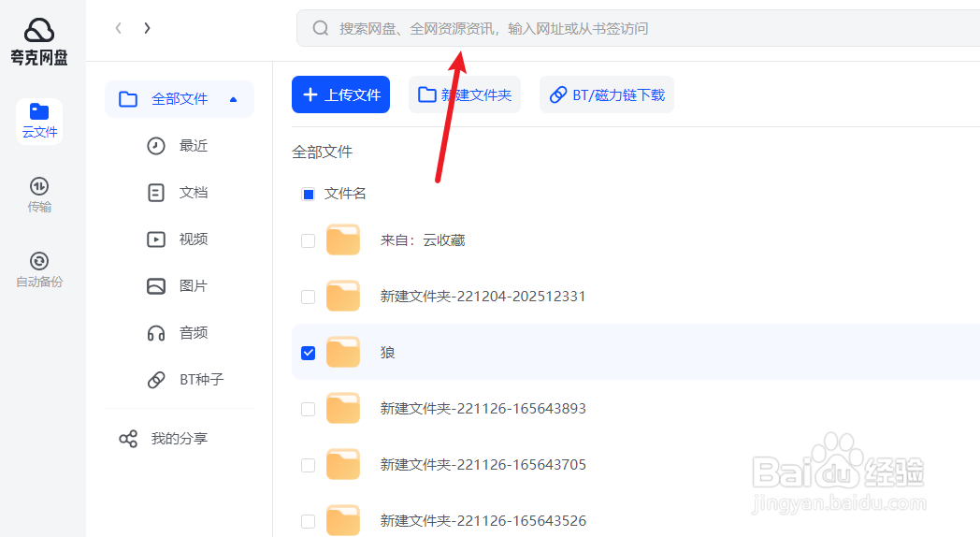Click the 新建文件夹-221126-165643705 folder icon
Image resolution: width=980 pixels, height=537 pixels.
pos(343,464)
